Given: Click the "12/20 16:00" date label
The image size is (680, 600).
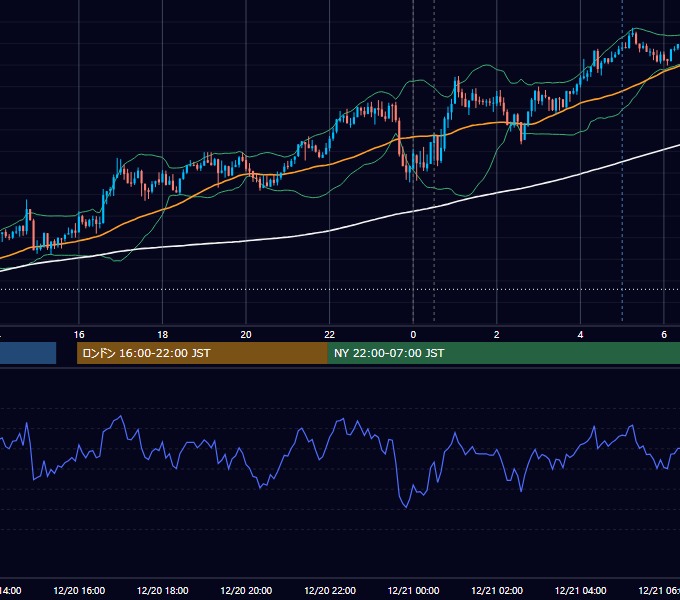Looking at the screenshot, I should tap(79, 590).
